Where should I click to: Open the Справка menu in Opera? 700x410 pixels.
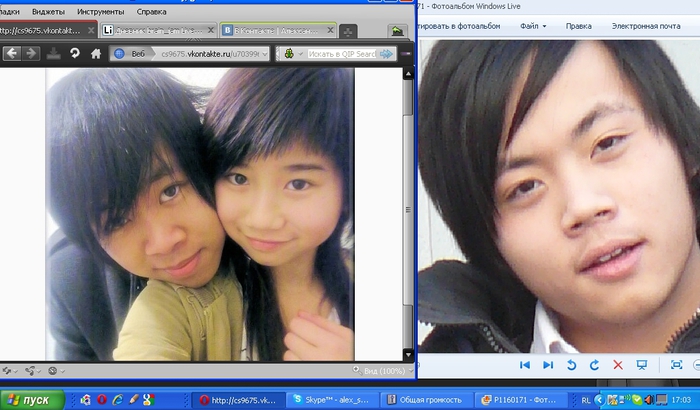click(152, 12)
